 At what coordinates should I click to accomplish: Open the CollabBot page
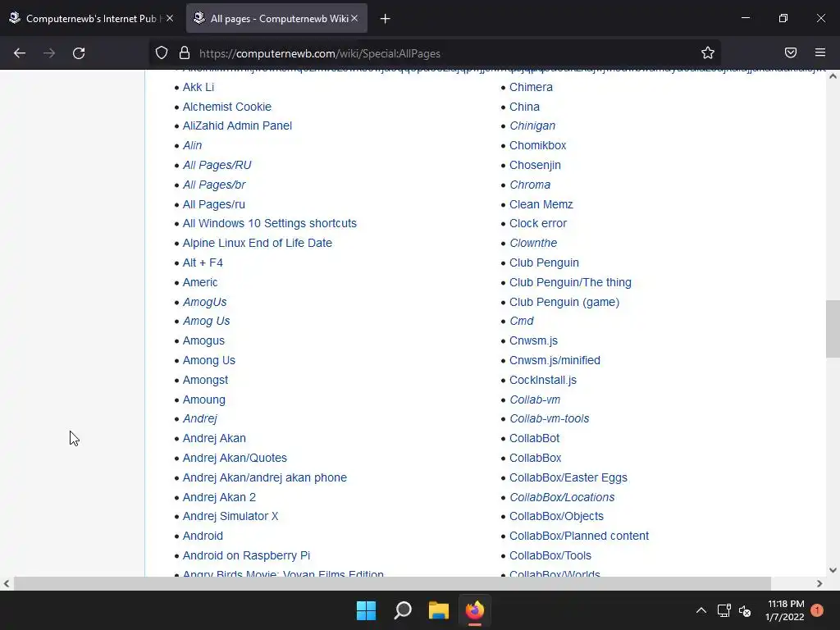pos(535,438)
